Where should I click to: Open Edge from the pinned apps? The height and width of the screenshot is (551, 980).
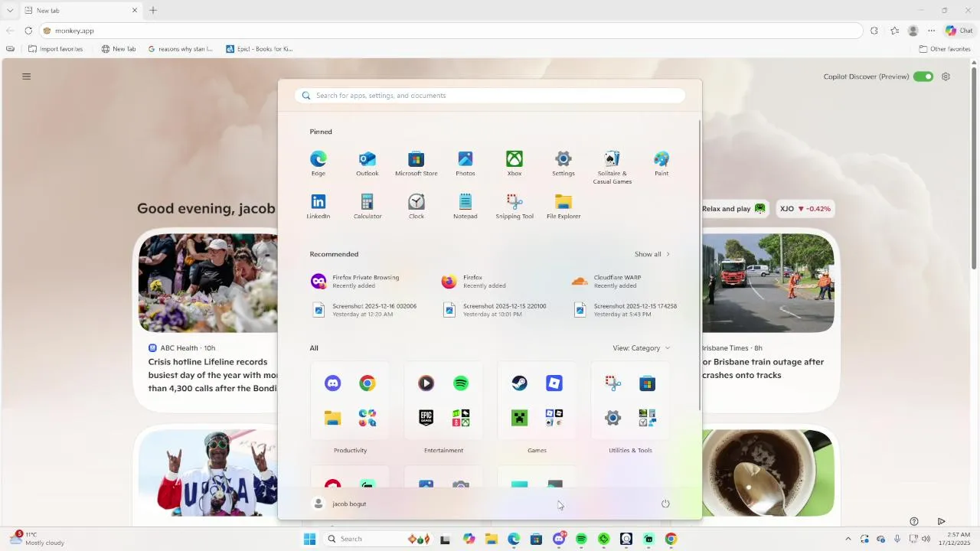[318, 163]
